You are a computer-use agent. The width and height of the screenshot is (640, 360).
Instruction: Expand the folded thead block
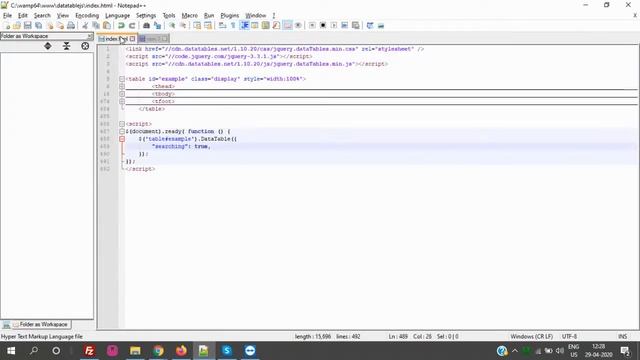click(122, 86)
